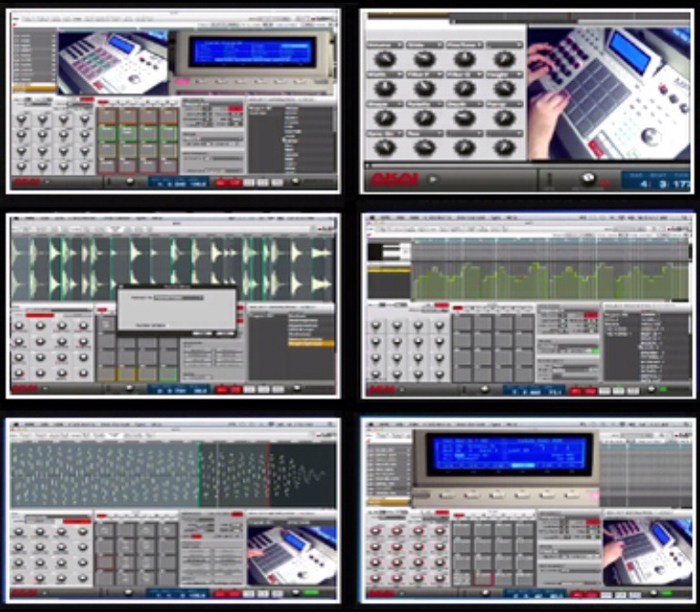This screenshot has width=700, height=612.
Task: Open the dropdown above the first knob, top Q-Link row
Action: [385, 45]
